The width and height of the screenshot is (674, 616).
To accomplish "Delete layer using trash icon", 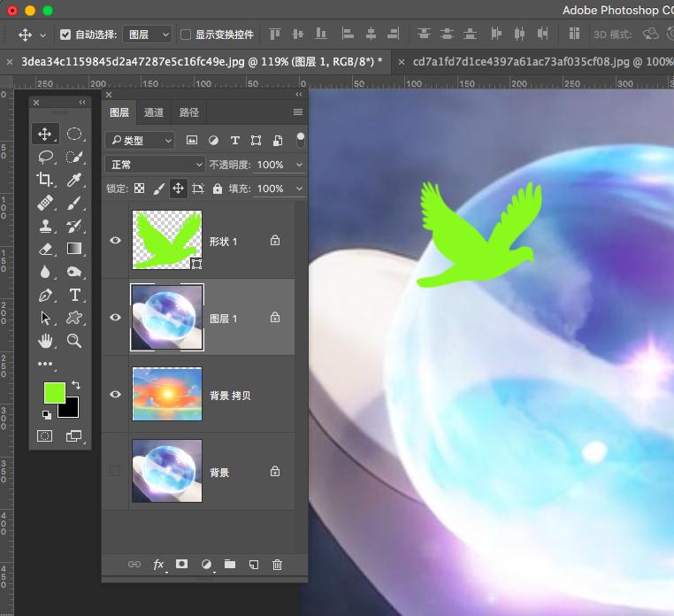I will (x=277, y=564).
